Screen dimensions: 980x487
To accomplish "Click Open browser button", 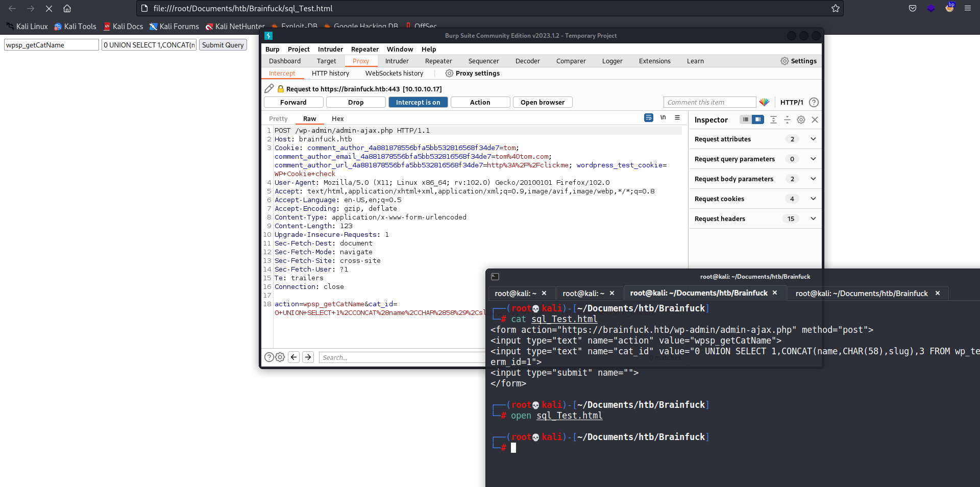I will (x=543, y=102).
